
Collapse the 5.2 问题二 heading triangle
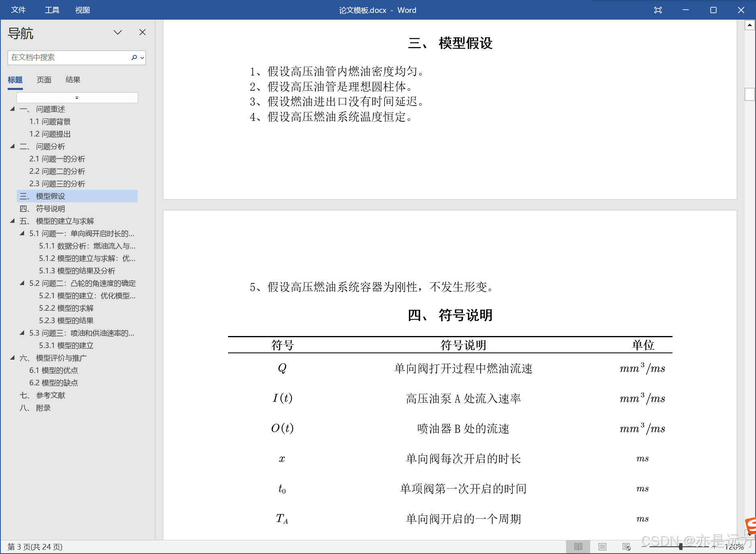[22, 283]
